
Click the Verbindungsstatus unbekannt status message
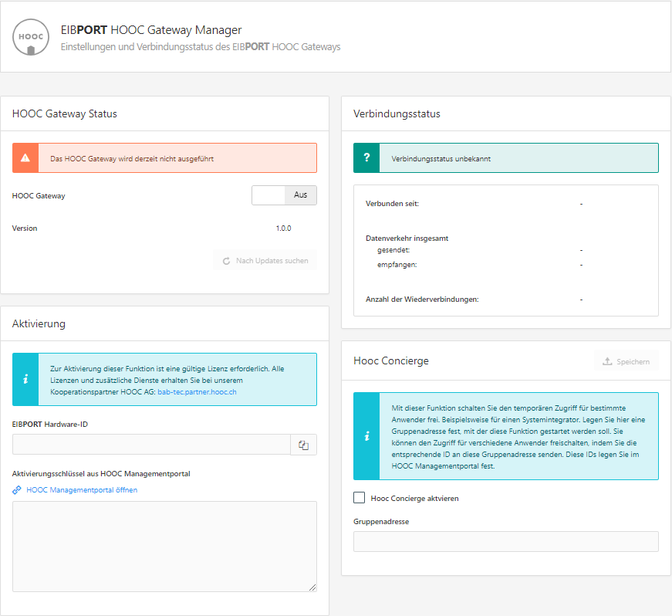[x=441, y=159]
